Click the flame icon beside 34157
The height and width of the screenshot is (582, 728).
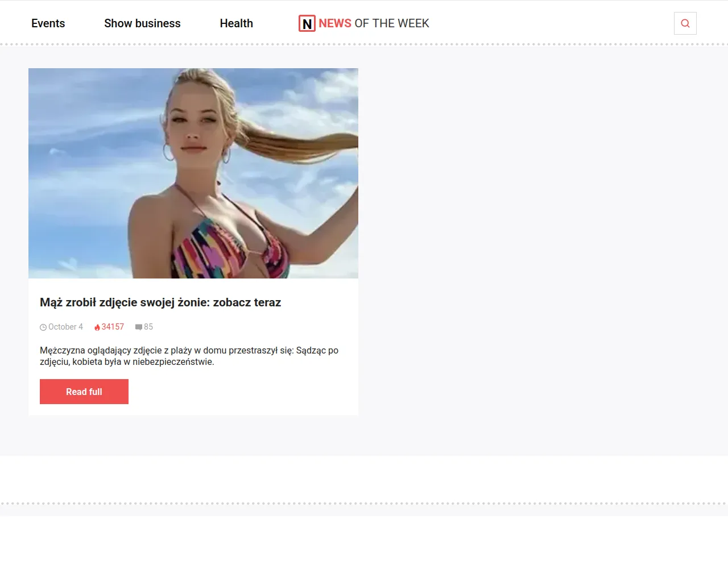(x=97, y=327)
